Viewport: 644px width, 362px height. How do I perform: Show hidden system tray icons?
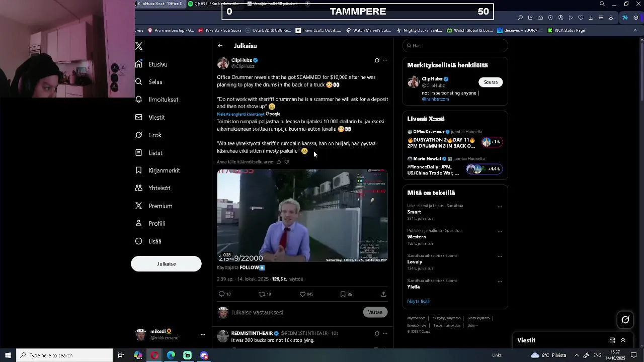click(577, 355)
